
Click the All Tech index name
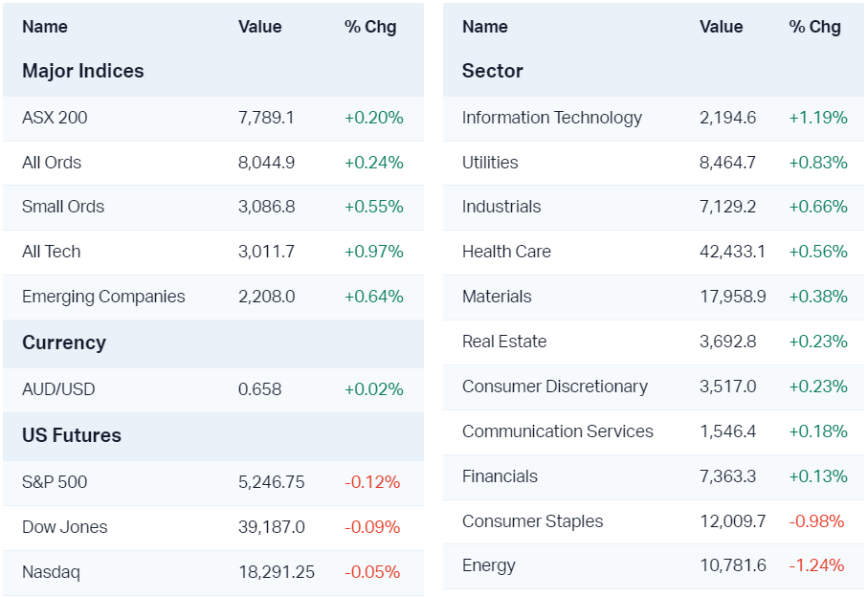click(52, 252)
